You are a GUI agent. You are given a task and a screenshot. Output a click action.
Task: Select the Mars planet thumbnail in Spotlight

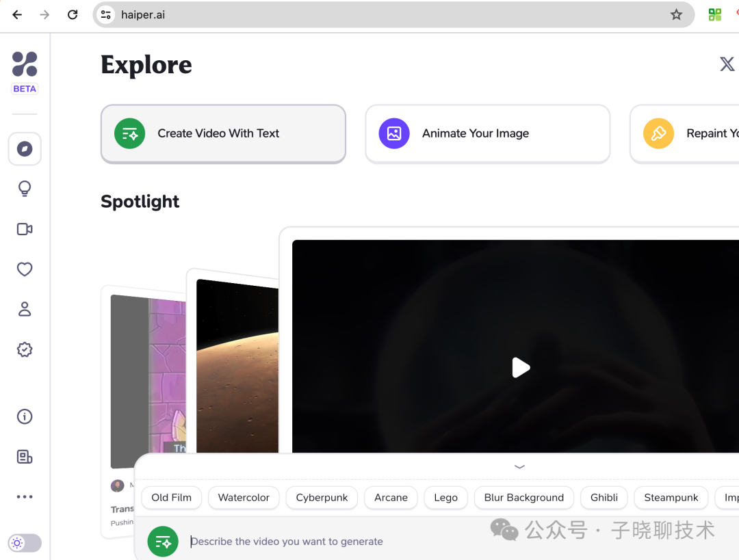(x=237, y=366)
